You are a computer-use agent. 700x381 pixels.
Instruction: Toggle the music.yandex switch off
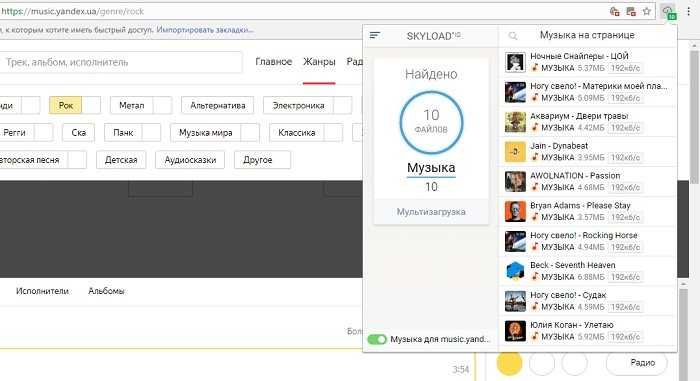point(377,339)
